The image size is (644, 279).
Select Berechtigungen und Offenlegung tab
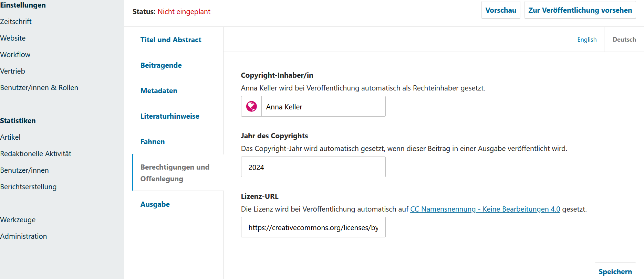tap(175, 173)
